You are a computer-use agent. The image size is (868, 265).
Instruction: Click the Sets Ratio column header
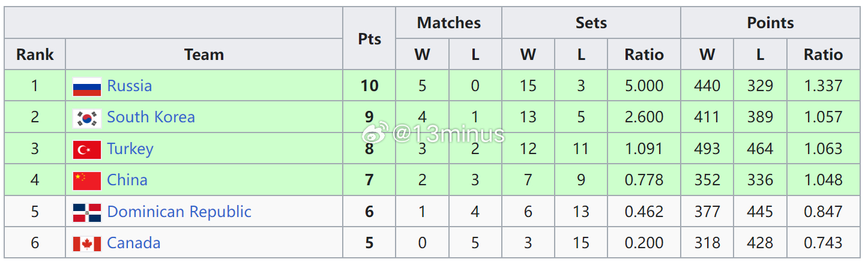[643, 55]
